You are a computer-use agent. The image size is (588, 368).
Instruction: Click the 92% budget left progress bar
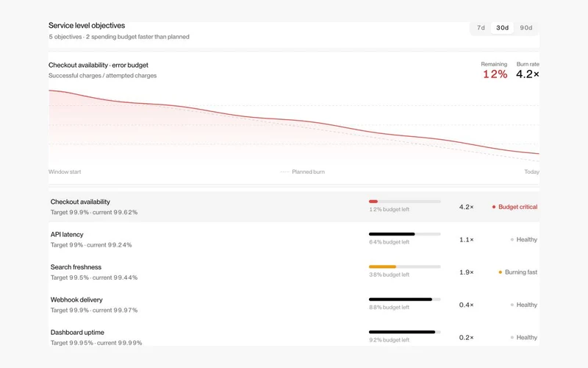405,333
